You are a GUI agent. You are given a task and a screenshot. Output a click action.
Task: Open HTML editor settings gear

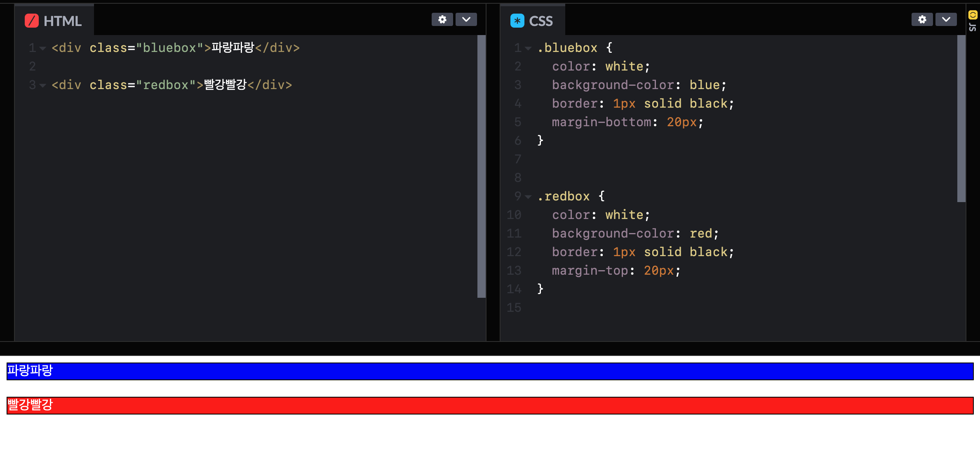pos(442,19)
